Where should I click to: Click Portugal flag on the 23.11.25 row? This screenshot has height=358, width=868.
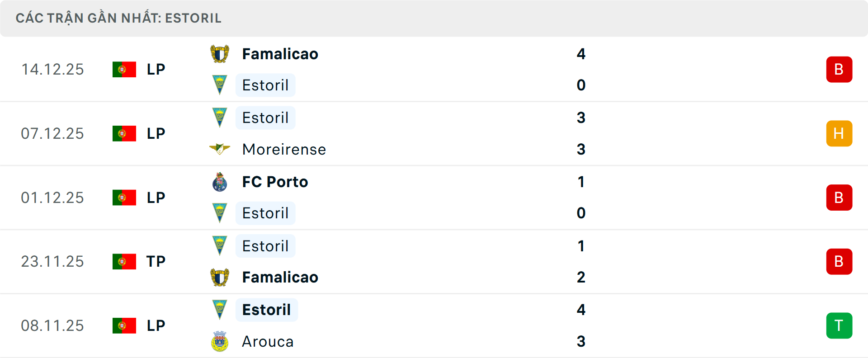pyautogui.click(x=124, y=262)
